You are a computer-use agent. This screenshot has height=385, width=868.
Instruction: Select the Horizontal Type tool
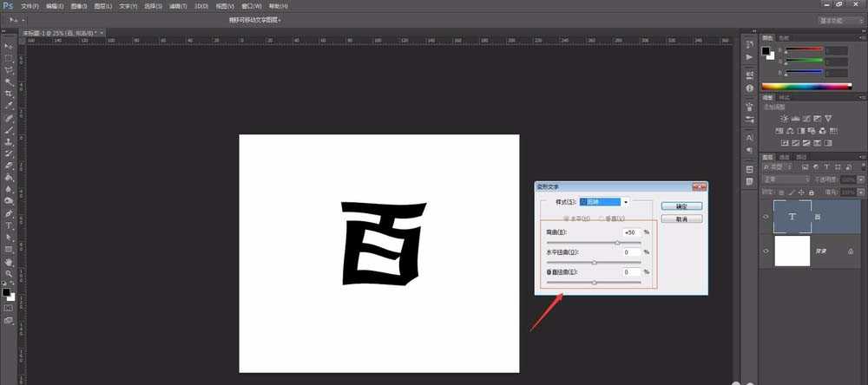tap(9, 224)
